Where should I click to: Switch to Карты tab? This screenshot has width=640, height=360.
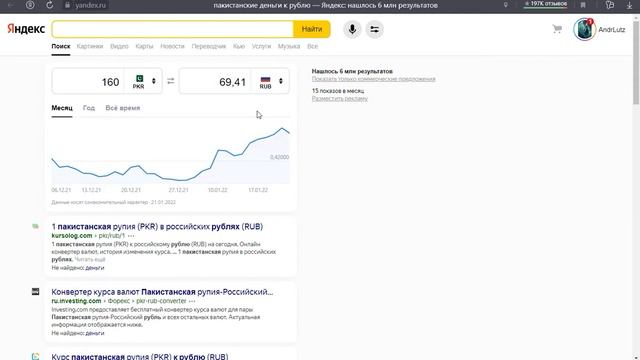point(144,47)
